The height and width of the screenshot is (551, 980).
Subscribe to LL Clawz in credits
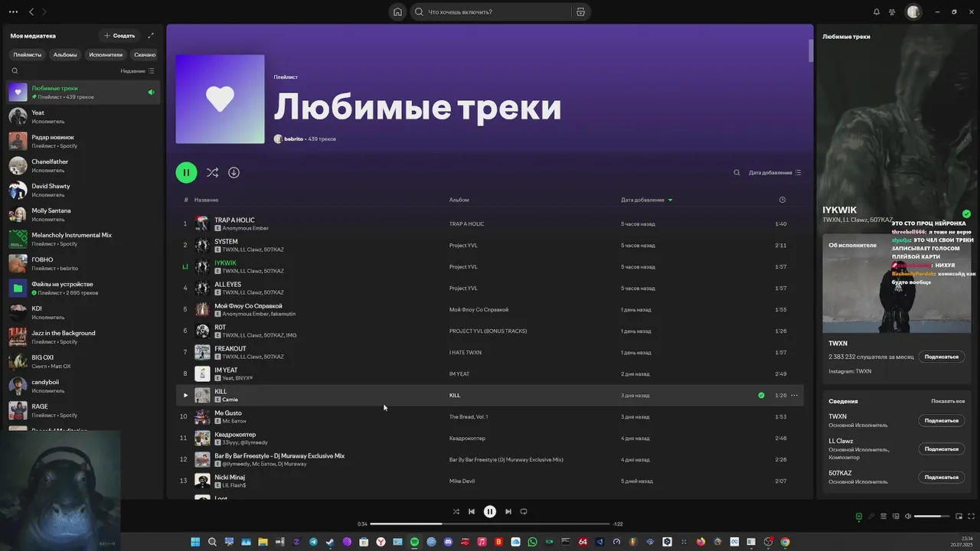point(941,448)
